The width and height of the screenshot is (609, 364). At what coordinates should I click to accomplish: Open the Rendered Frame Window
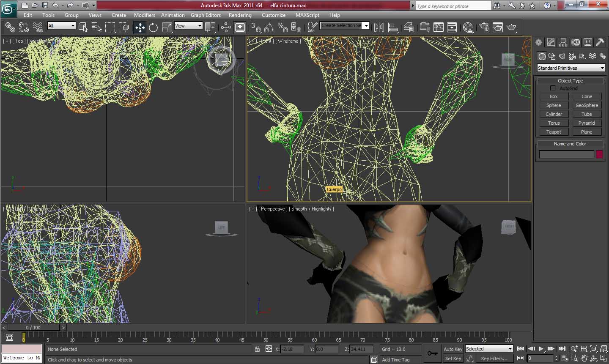[x=498, y=27]
